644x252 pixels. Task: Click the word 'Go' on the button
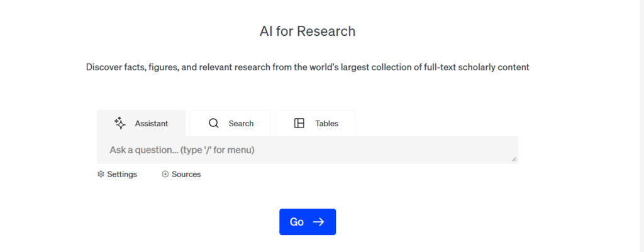[x=297, y=222]
